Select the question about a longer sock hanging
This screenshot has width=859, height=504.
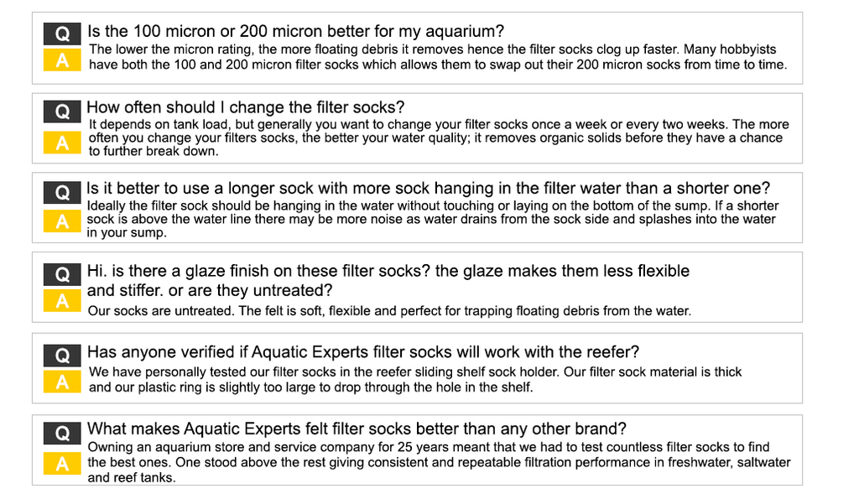coord(429,189)
